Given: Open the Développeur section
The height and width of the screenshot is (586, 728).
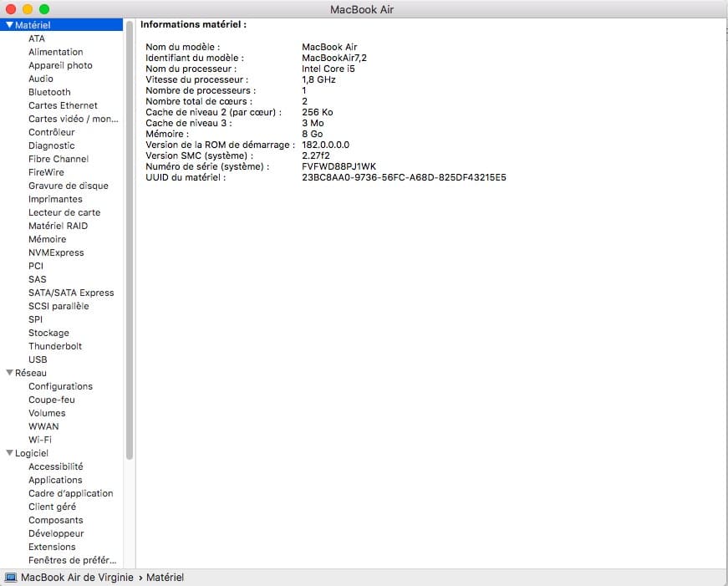Looking at the screenshot, I should pos(56,533).
